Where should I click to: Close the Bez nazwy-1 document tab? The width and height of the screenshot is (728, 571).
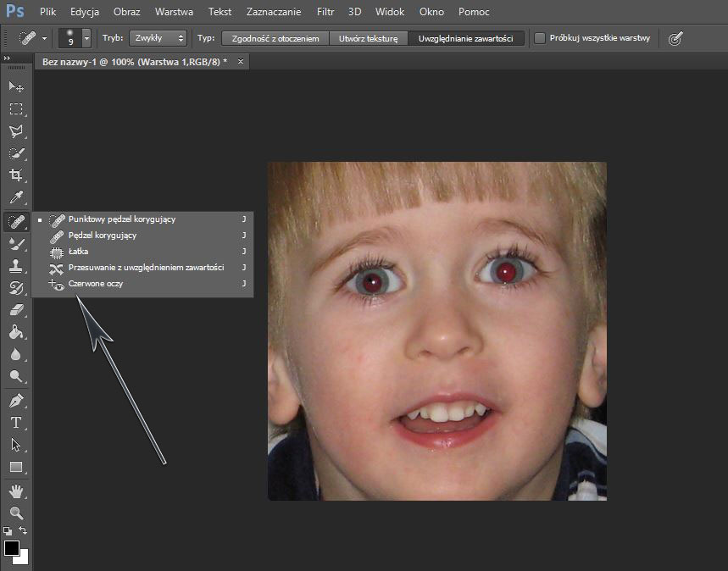(241, 61)
